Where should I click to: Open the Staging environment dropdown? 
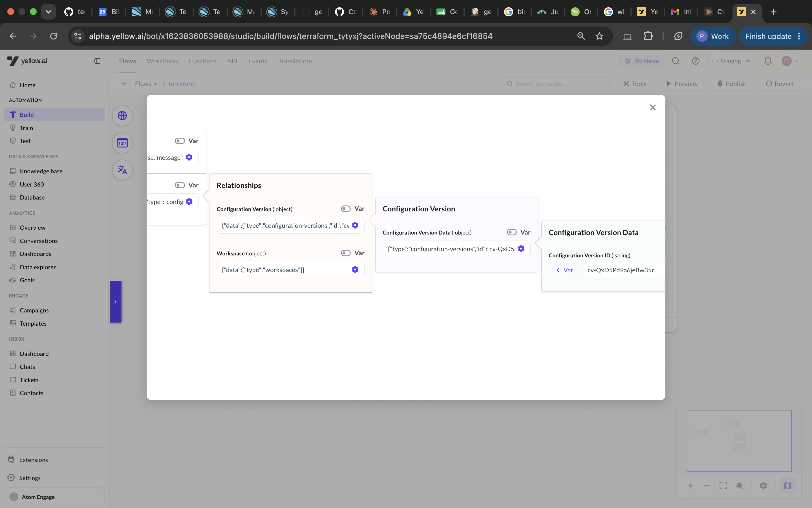tap(731, 61)
